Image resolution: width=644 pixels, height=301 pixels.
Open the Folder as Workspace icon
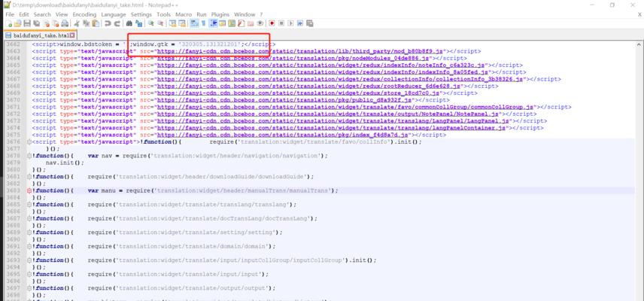point(250,23)
